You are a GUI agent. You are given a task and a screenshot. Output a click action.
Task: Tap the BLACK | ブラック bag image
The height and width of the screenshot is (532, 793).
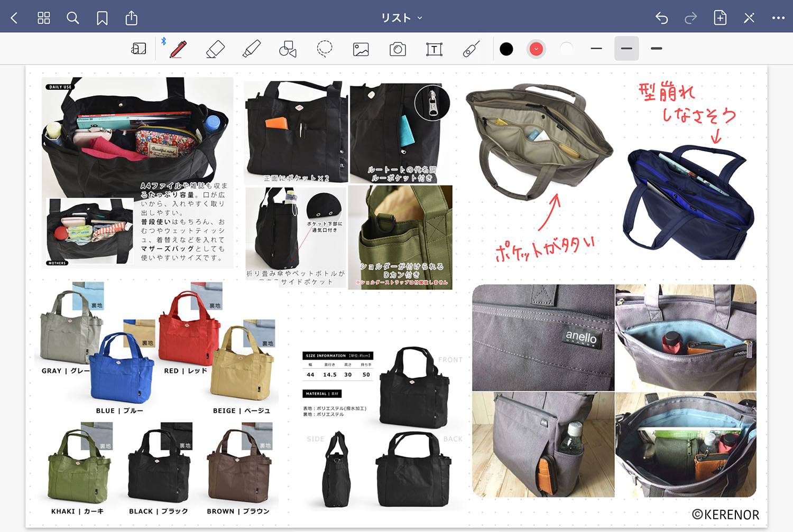click(x=159, y=467)
